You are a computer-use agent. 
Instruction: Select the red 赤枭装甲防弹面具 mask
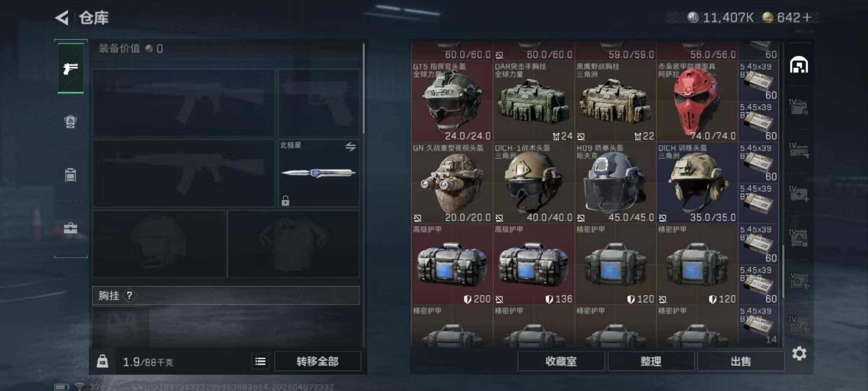[x=697, y=101]
